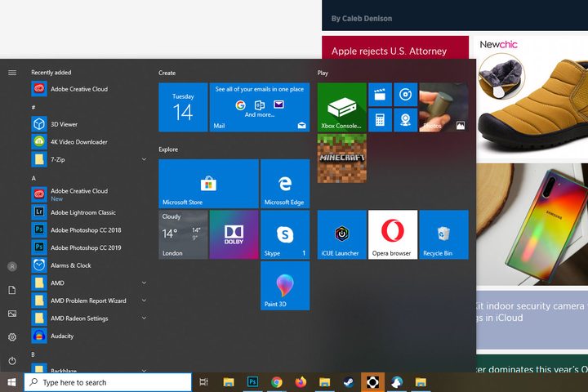Open the Xbox Console Companion tile
The width and height of the screenshot is (588, 392).
click(x=341, y=107)
